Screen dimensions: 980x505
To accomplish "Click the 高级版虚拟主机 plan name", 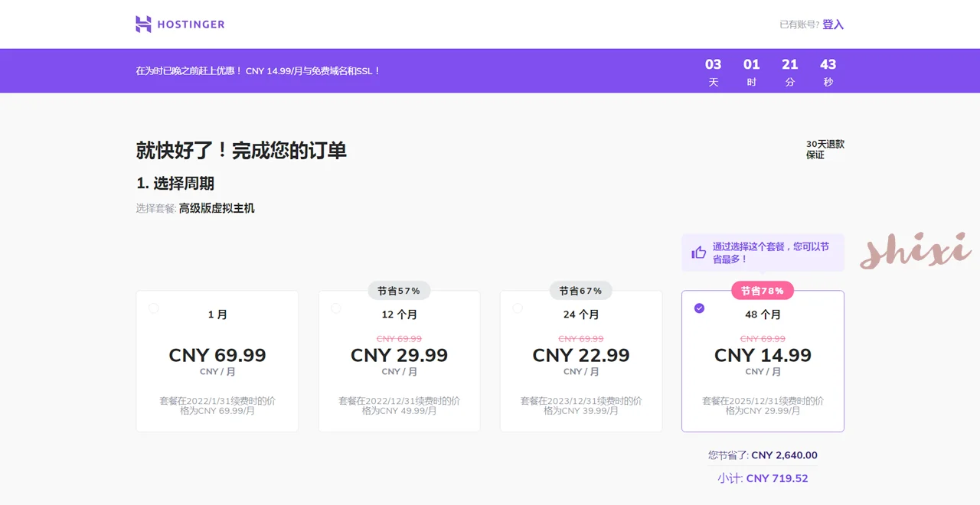I will 217,208.
